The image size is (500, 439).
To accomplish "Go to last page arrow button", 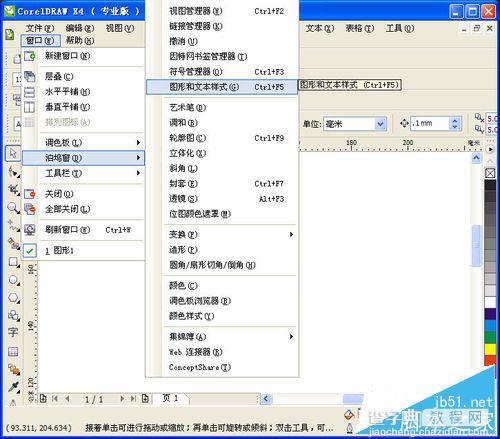I will [x=133, y=399].
